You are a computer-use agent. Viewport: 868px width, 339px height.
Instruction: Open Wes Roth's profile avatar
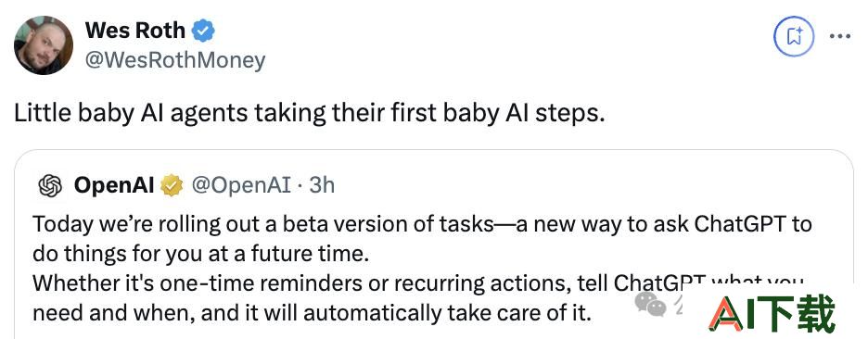click(44, 44)
